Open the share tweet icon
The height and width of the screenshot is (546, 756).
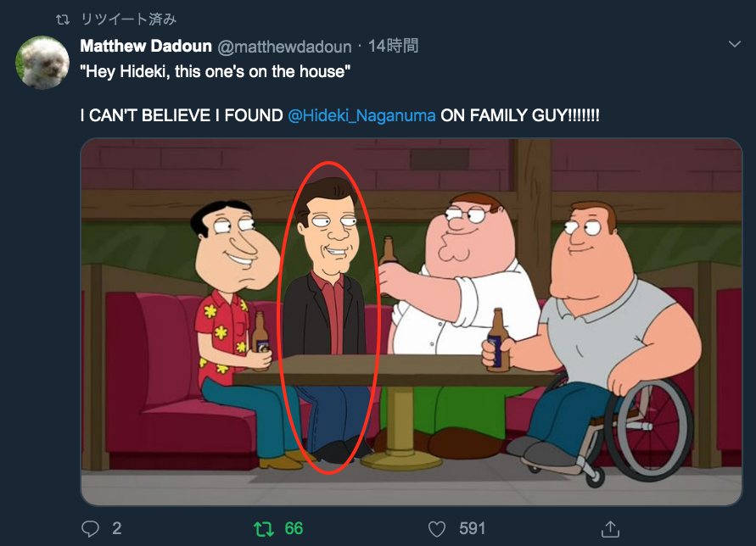[x=610, y=529]
